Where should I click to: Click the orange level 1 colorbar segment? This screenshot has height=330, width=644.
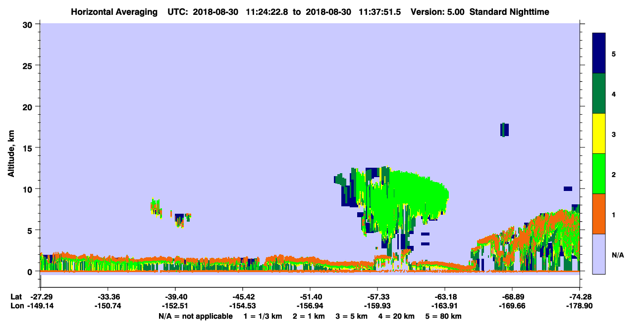point(599,214)
